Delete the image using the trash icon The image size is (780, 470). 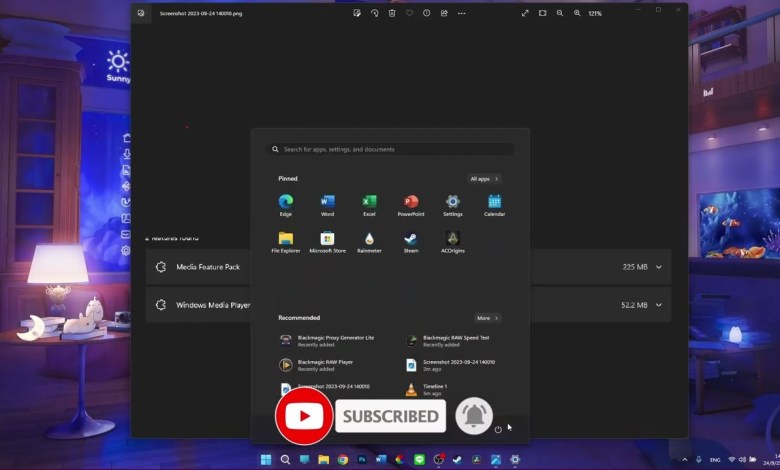point(391,13)
